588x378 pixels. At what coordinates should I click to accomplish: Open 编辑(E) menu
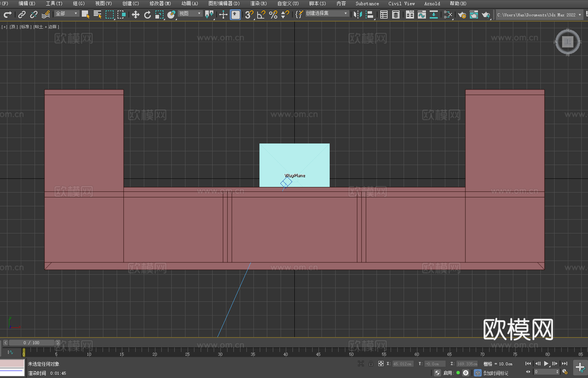coord(27,3)
